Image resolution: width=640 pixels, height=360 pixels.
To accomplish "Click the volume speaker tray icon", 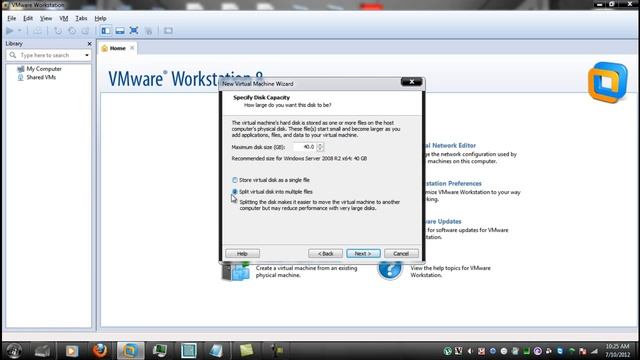I will point(470,351).
